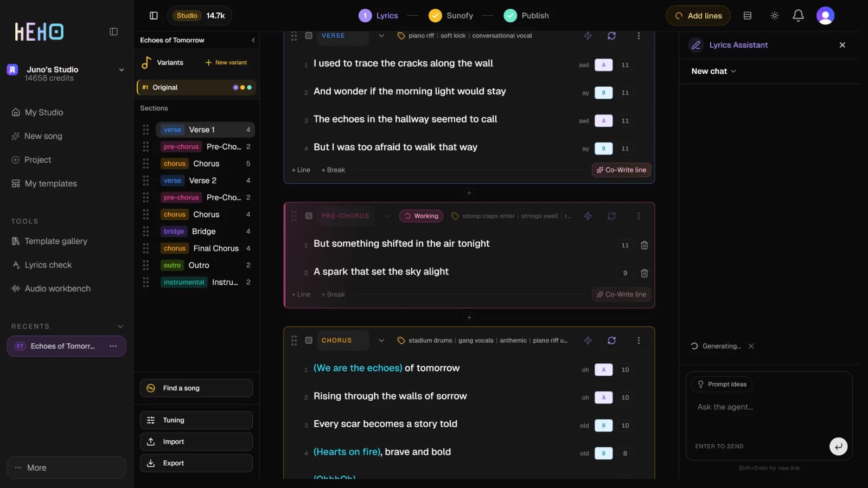868x488 pixels.
Task: Open the user profile avatar
Action: click(825, 16)
